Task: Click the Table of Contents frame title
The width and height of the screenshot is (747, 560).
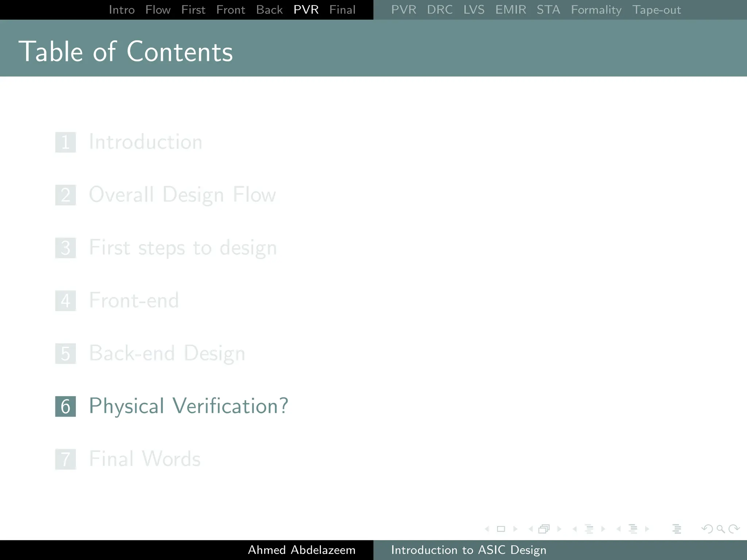Action: pos(125,51)
